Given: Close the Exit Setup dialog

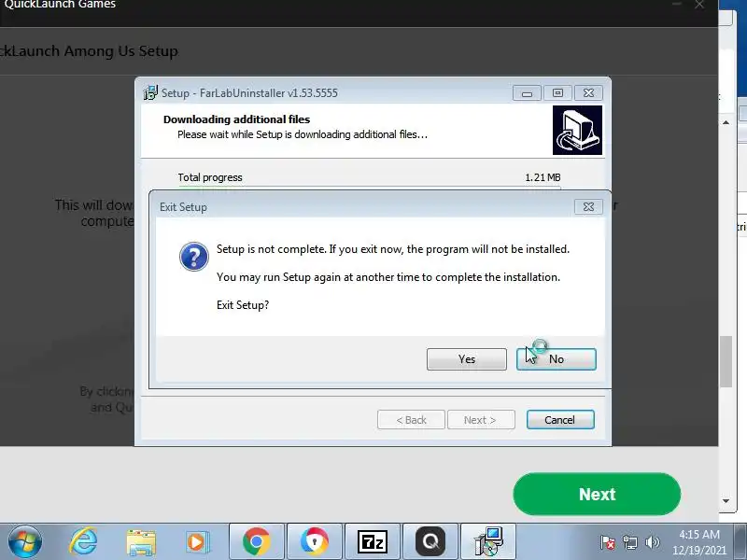Looking at the screenshot, I should pyautogui.click(x=588, y=206).
